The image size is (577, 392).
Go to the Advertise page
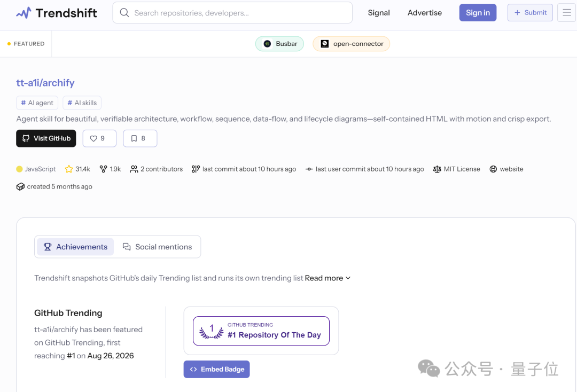425,13
